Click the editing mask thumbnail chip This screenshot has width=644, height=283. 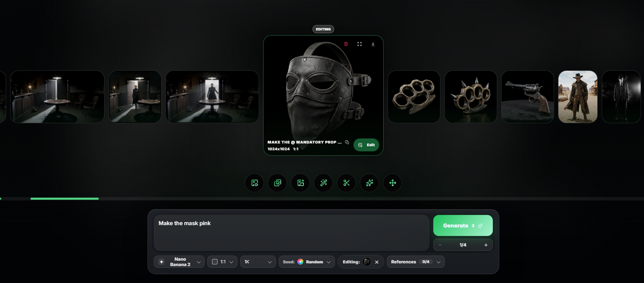(x=367, y=262)
